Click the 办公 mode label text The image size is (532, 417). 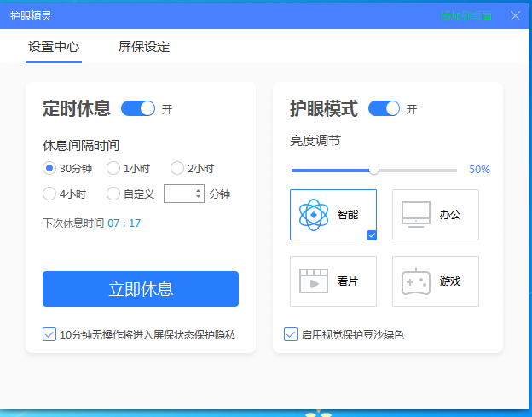(x=450, y=214)
